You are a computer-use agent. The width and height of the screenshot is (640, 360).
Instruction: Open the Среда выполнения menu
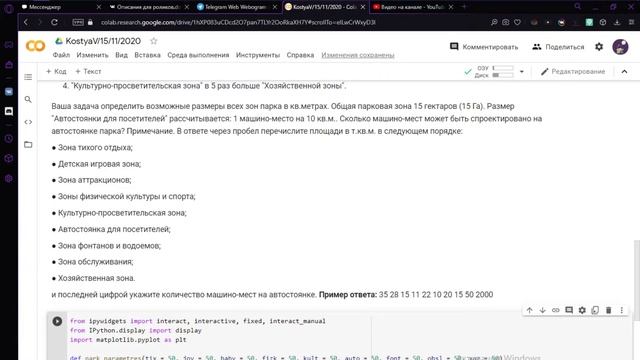[x=198, y=55]
